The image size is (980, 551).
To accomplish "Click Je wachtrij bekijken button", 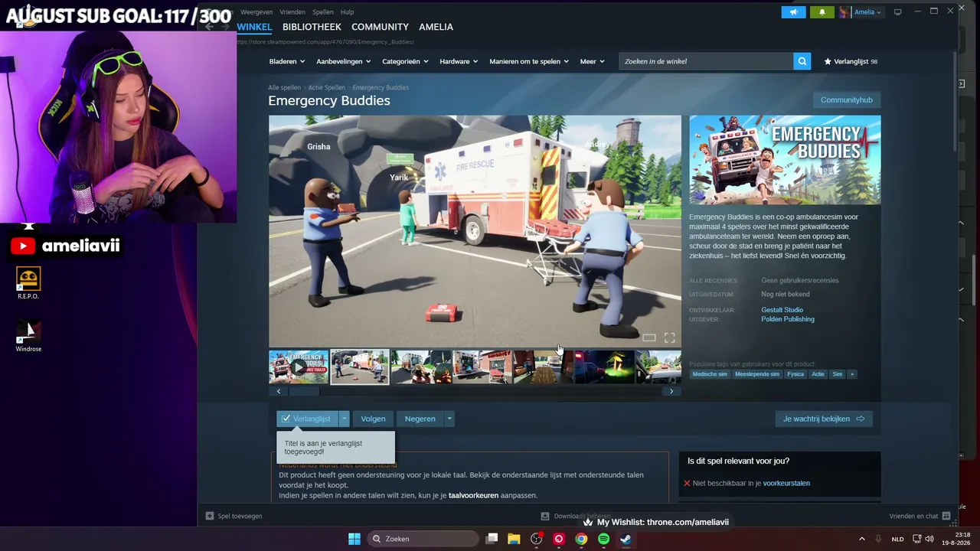I will pos(824,419).
